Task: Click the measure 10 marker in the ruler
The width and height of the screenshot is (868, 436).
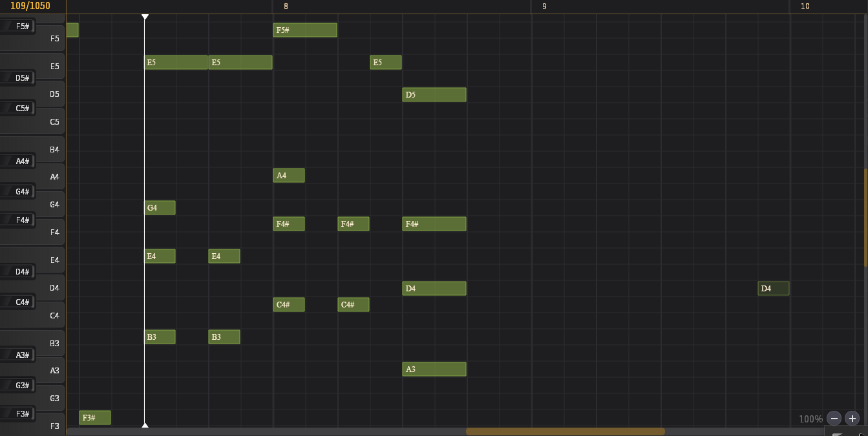Action: coord(805,6)
